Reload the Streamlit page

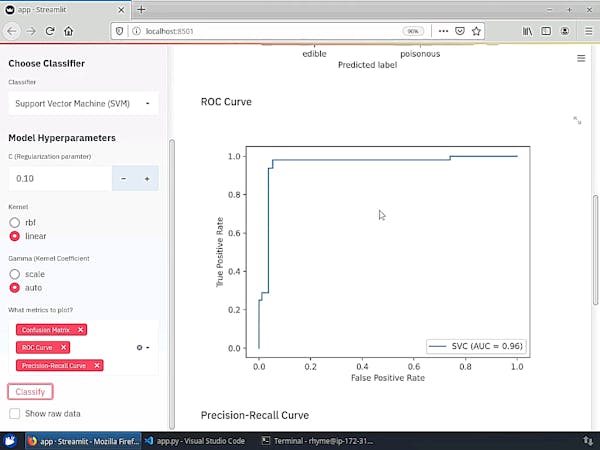(50, 31)
